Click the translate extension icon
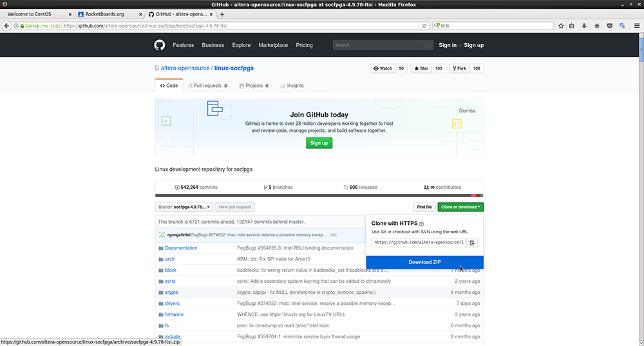644x346 pixels. click(x=622, y=26)
